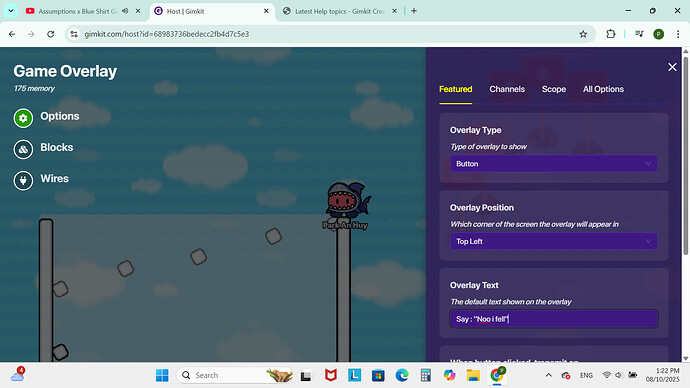Click the Park An Huy shark character
The image size is (690, 388).
[x=348, y=201]
